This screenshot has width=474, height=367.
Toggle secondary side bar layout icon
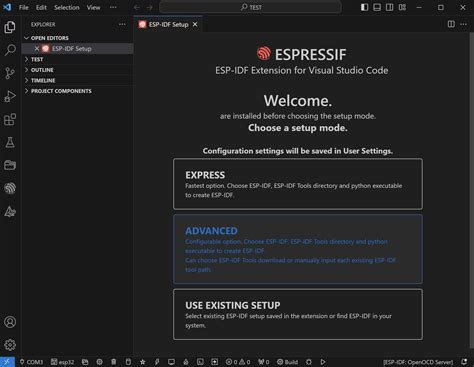pos(390,7)
